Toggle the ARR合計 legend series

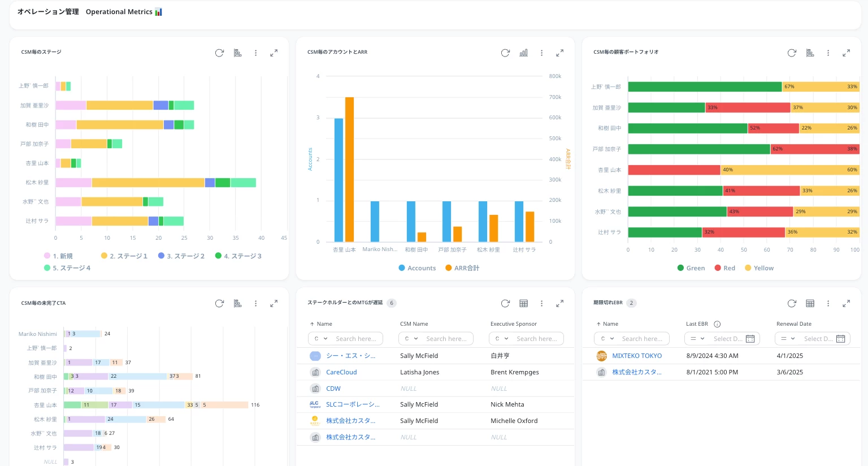[x=462, y=268]
